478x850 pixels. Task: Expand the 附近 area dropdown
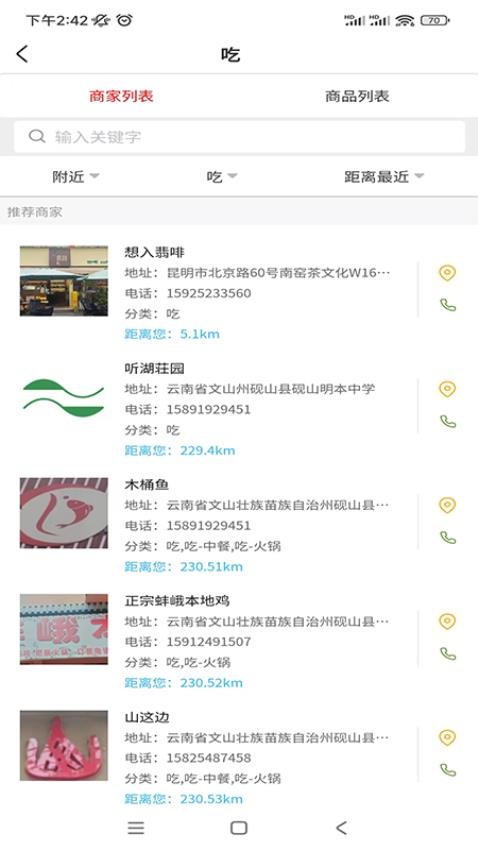tap(75, 177)
